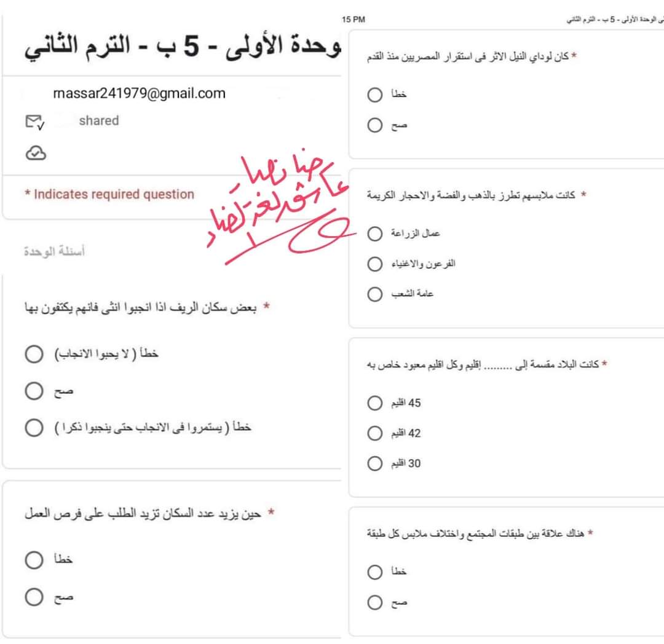This screenshot has width=664, height=644.
Task: Mark "صح" for the job opportunities question
Action: pos(34,597)
